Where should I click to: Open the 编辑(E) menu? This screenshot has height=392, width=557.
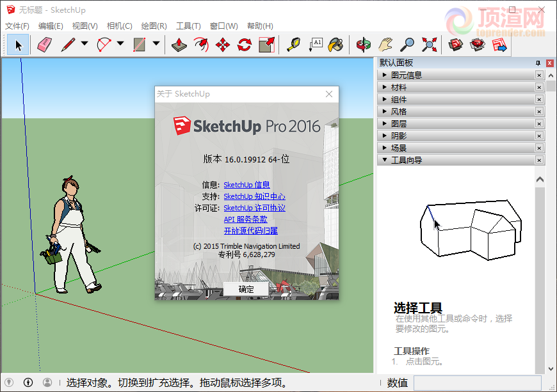point(51,26)
